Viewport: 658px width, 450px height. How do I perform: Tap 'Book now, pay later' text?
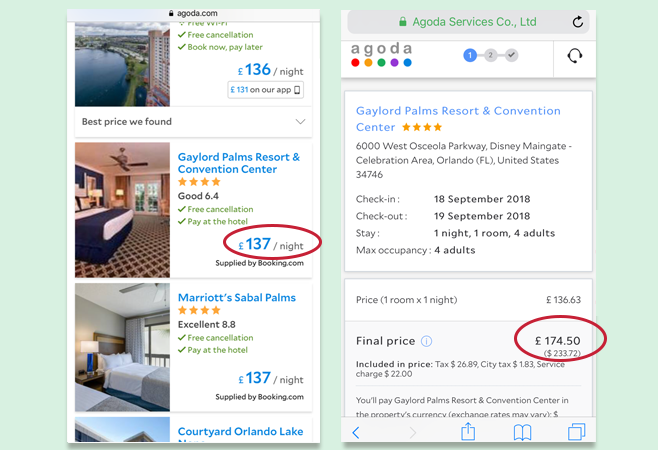[225, 47]
